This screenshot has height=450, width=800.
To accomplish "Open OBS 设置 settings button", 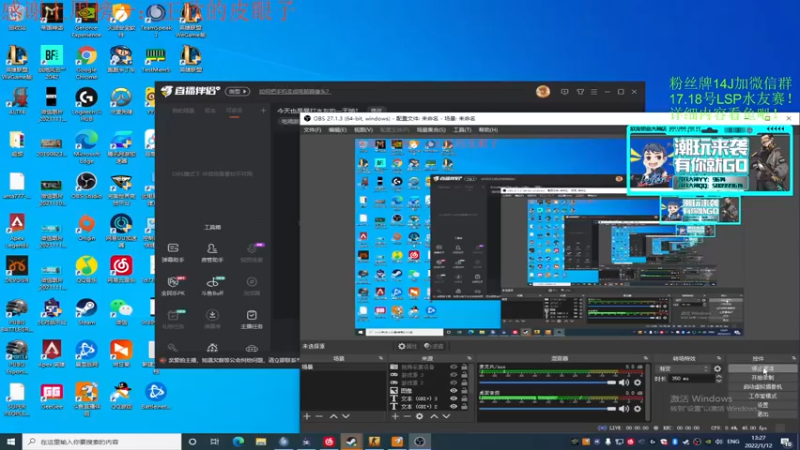I will pyautogui.click(x=762, y=405).
